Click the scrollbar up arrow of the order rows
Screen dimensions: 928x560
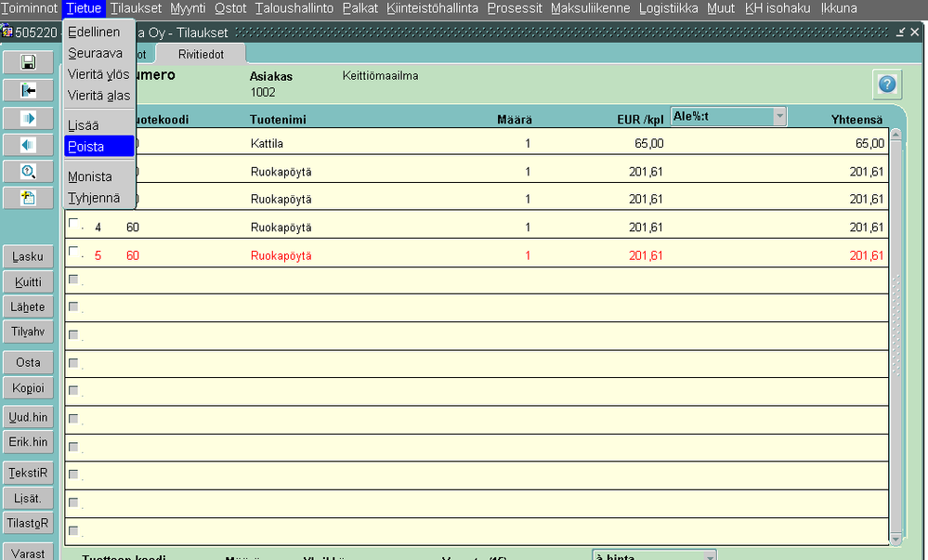pyautogui.click(x=895, y=135)
